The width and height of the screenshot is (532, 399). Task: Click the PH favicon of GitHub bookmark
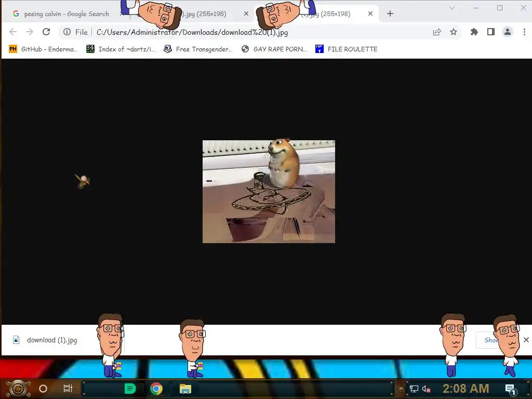point(12,49)
